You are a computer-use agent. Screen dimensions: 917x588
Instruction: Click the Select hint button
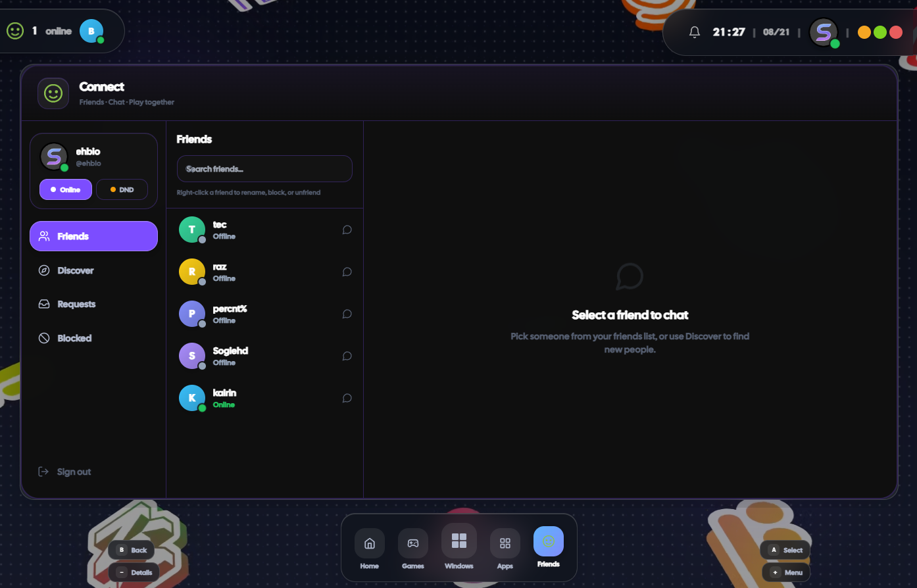coord(785,550)
